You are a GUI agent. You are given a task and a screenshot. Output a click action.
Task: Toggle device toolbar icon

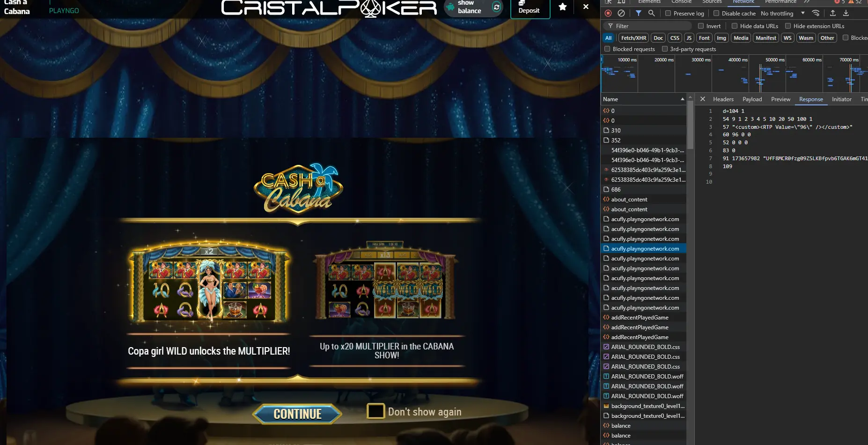[x=621, y=2]
